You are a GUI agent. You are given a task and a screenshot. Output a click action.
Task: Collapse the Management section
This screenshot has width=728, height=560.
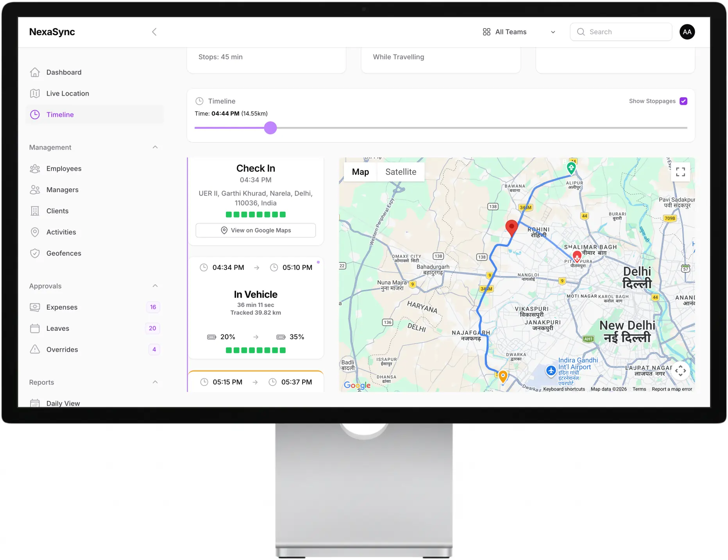pos(155,147)
